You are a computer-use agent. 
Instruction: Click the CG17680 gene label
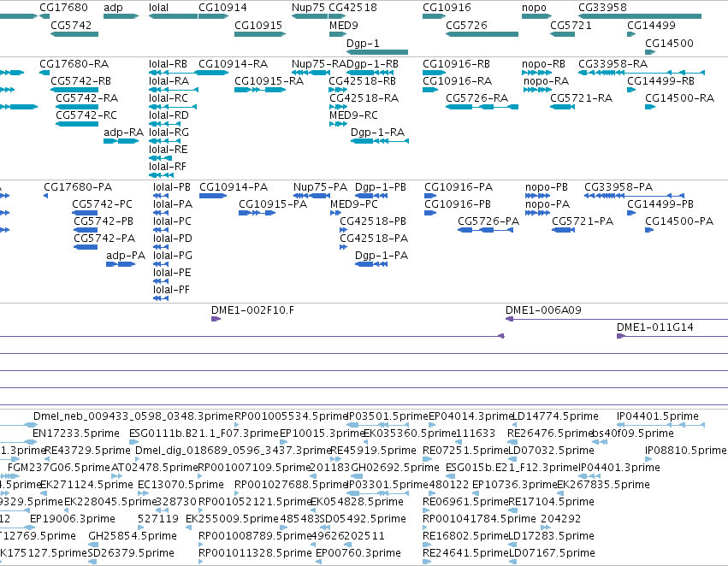click(x=63, y=8)
